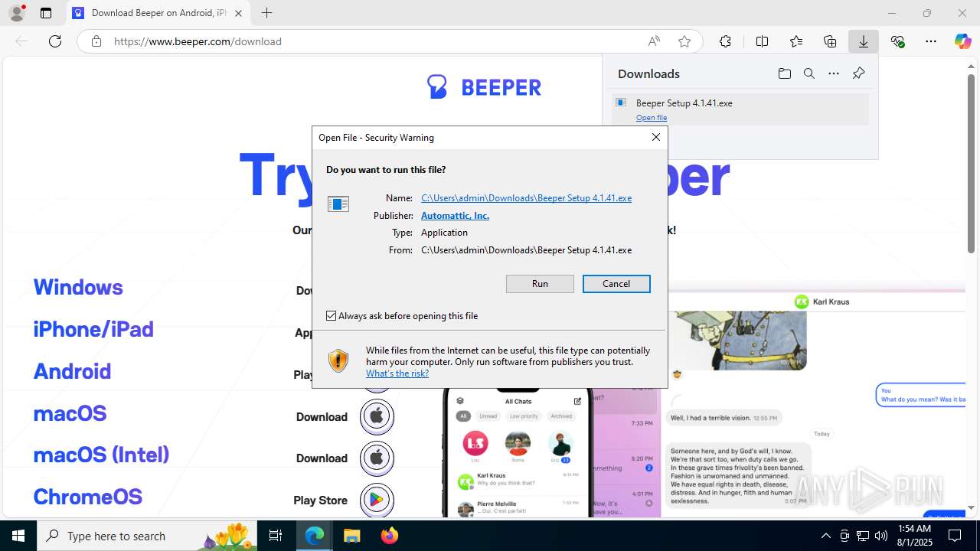Open Collections icon in Edge toolbar

830,41
